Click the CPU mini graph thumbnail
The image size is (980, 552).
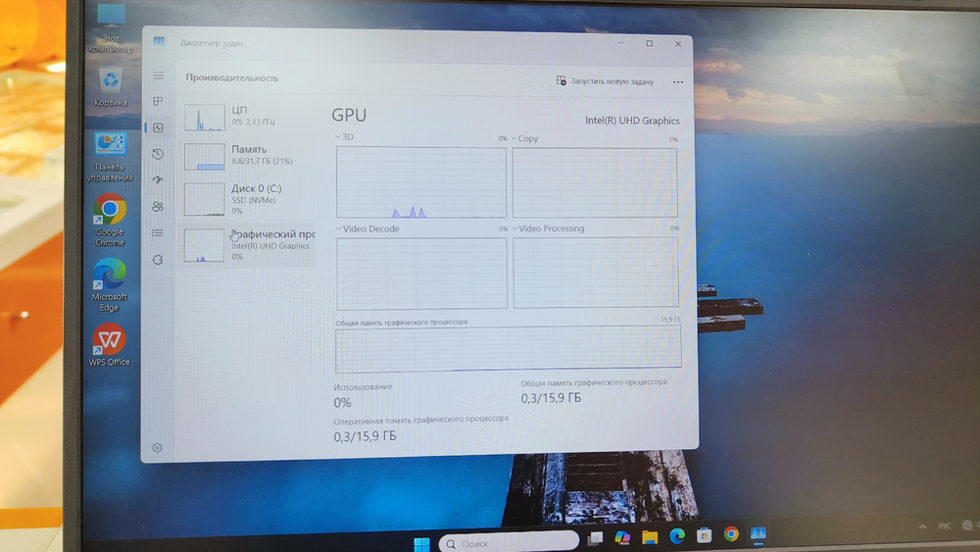pos(205,118)
